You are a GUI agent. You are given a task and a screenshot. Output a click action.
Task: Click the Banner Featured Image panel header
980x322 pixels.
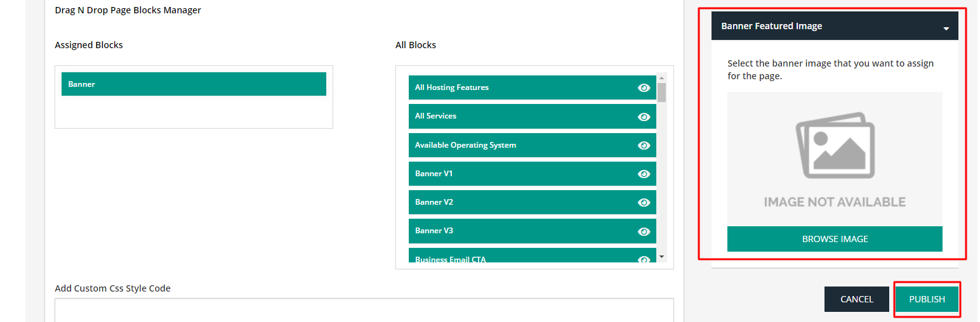(x=835, y=26)
